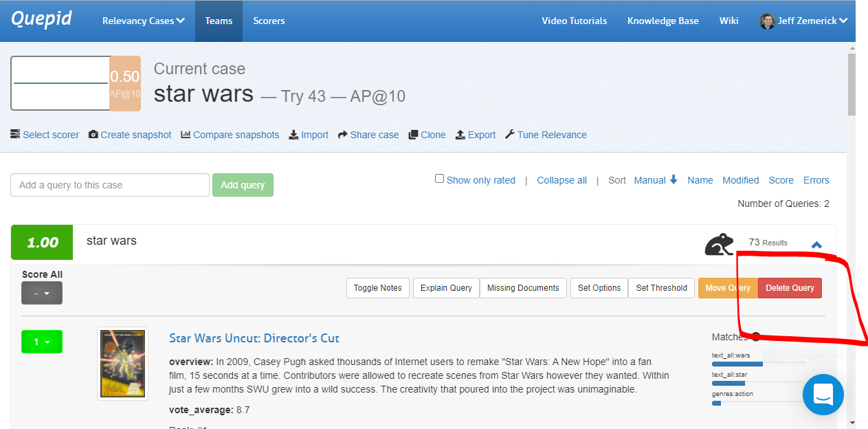The image size is (868, 429).
Task: Click the Set Options button
Action: pyautogui.click(x=599, y=288)
